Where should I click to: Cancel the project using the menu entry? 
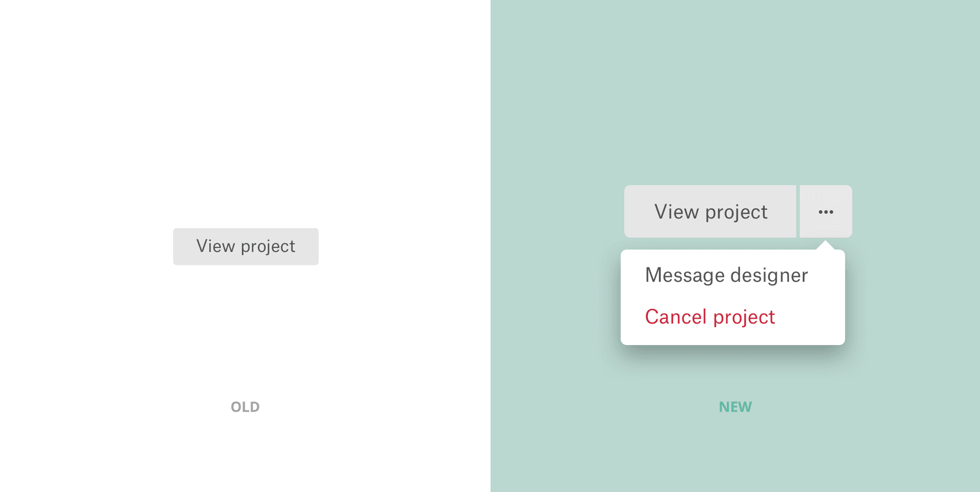[x=710, y=317]
